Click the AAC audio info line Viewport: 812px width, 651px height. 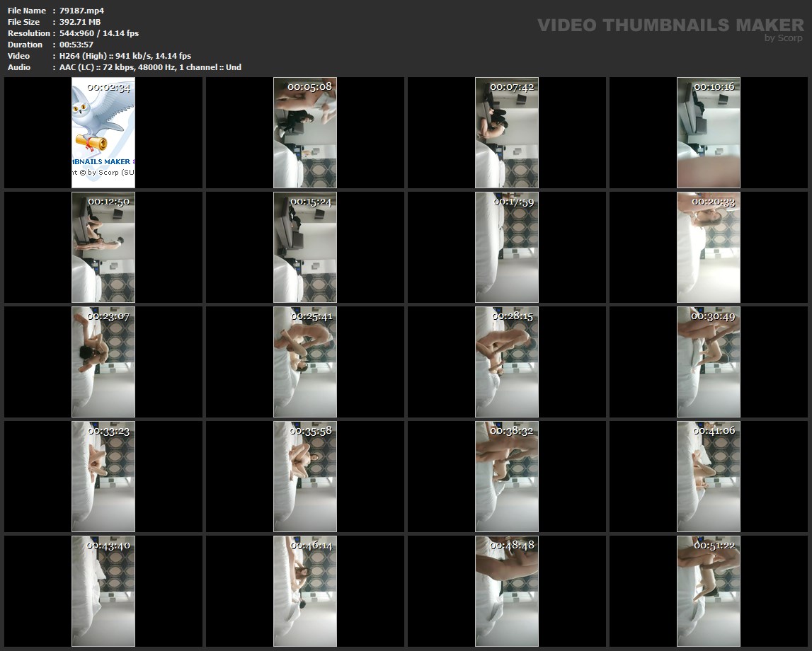point(150,67)
